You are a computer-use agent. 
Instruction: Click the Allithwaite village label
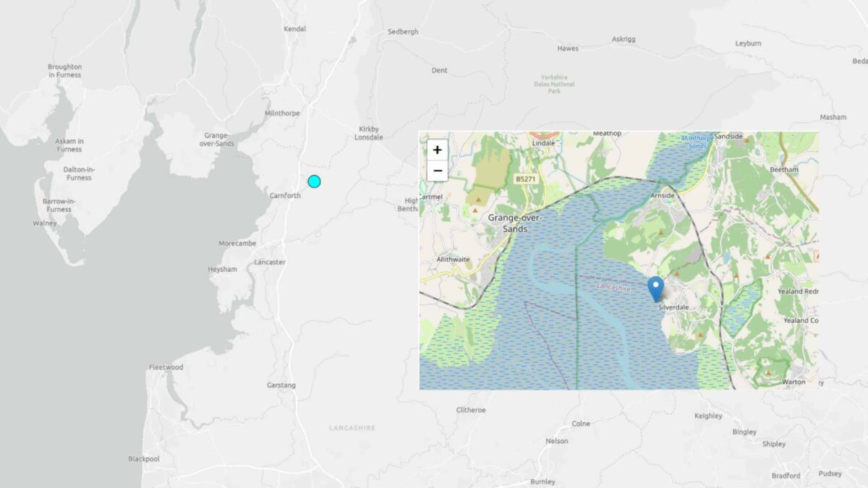(454, 259)
